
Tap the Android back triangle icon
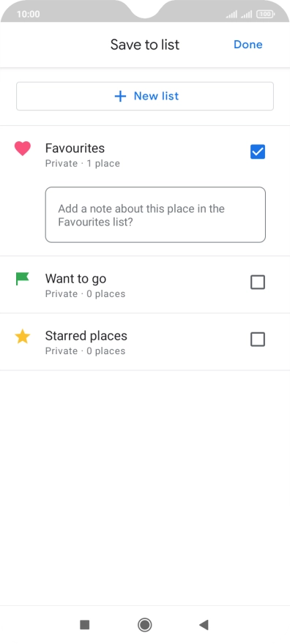pyautogui.click(x=204, y=625)
